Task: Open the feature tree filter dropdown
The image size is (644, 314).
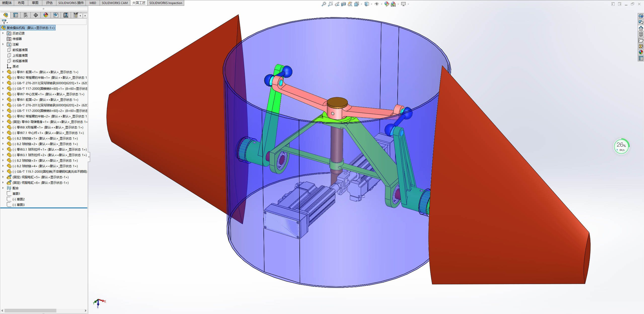Action: 5,22
